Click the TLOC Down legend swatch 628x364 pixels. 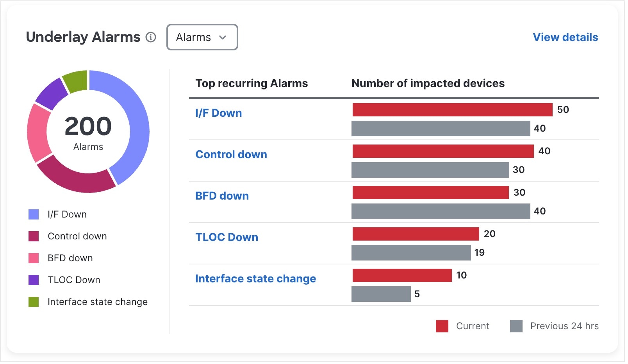(x=34, y=281)
